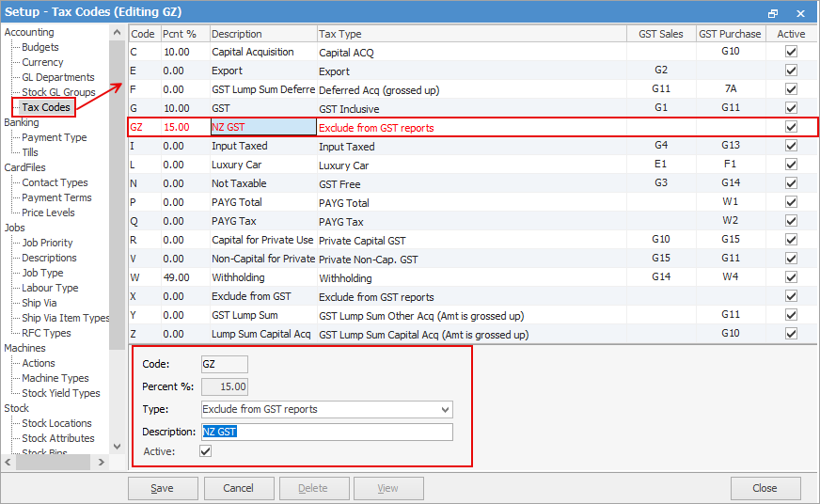Select Stock Locations in the tree
This screenshot has height=504, width=820.
click(56, 423)
